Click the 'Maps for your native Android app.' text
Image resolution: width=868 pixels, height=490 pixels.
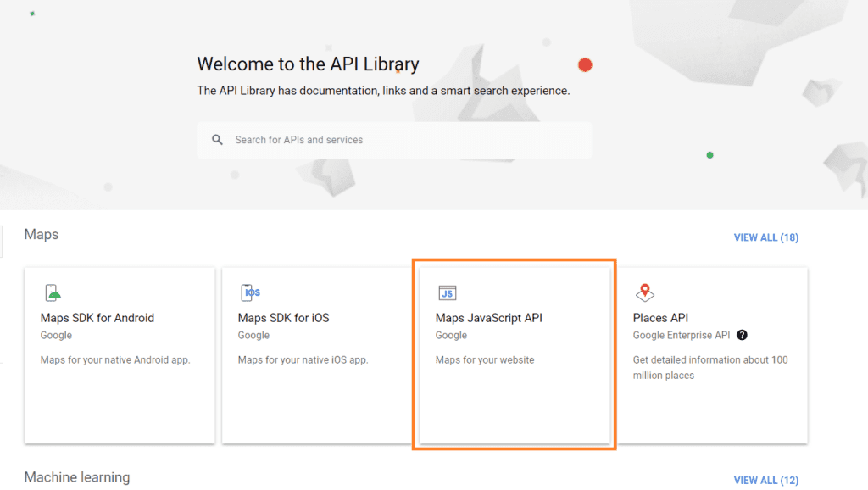[x=115, y=360]
